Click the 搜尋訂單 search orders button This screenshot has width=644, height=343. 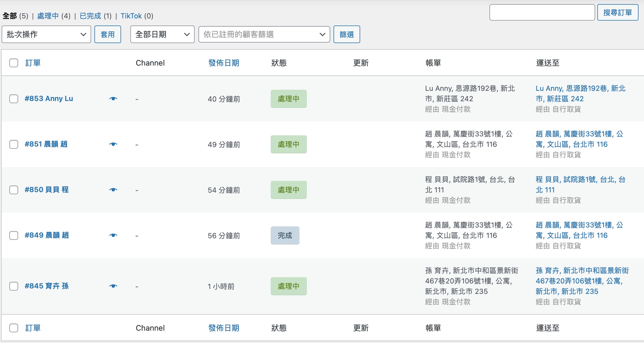617,12
